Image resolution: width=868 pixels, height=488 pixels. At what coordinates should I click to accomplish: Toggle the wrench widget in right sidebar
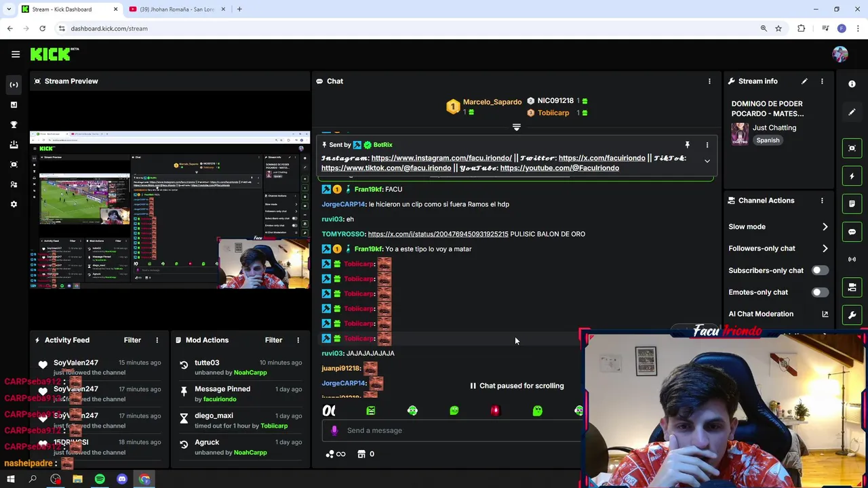pyautogui.click(x=852, y=315)
